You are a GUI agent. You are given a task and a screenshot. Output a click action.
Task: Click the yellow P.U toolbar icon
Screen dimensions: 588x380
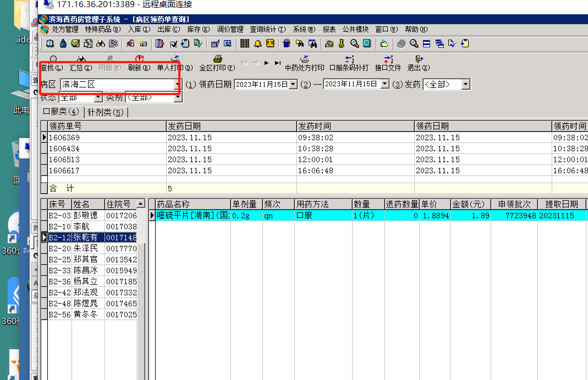(x=270, y=44)
